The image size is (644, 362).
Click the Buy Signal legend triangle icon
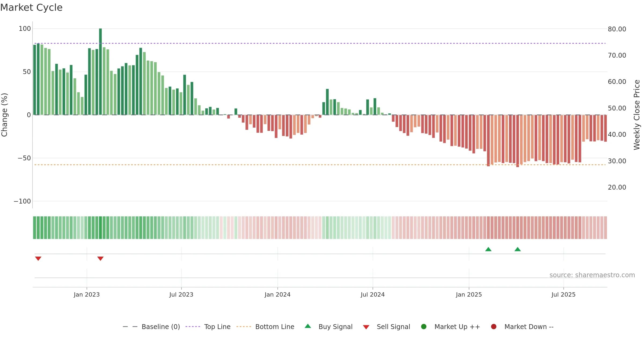pyautogui.click(x=308, y=326)
